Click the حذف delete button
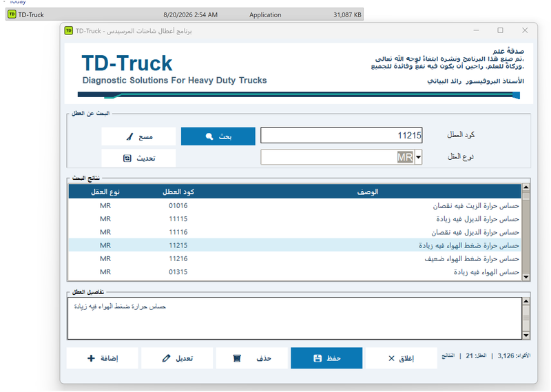The width and height of the screenshot is (551, 392). 252,358
